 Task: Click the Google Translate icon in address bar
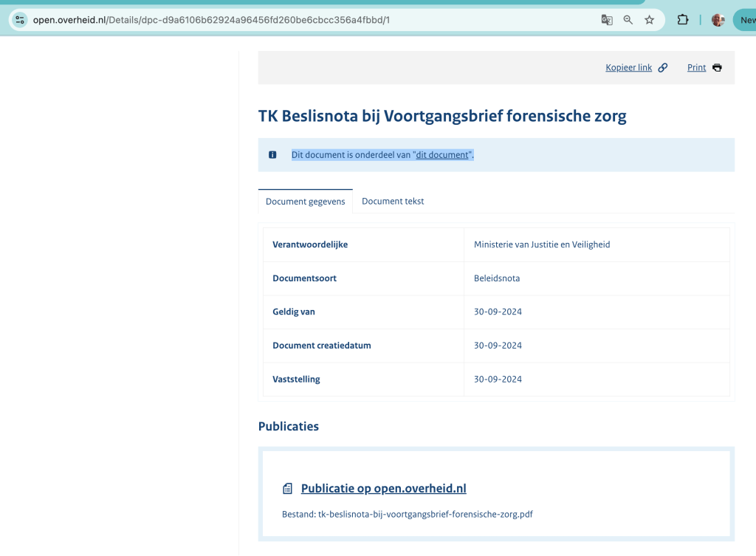click(607, 20)
